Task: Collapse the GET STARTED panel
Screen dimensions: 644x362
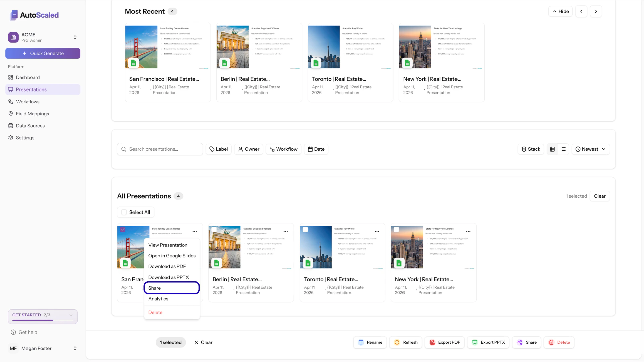Action: 71,315
